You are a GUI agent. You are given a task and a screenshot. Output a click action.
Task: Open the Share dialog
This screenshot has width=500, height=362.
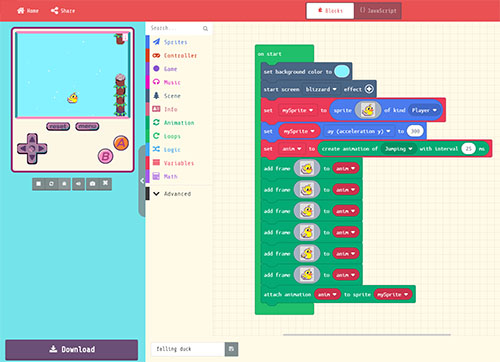63,11
